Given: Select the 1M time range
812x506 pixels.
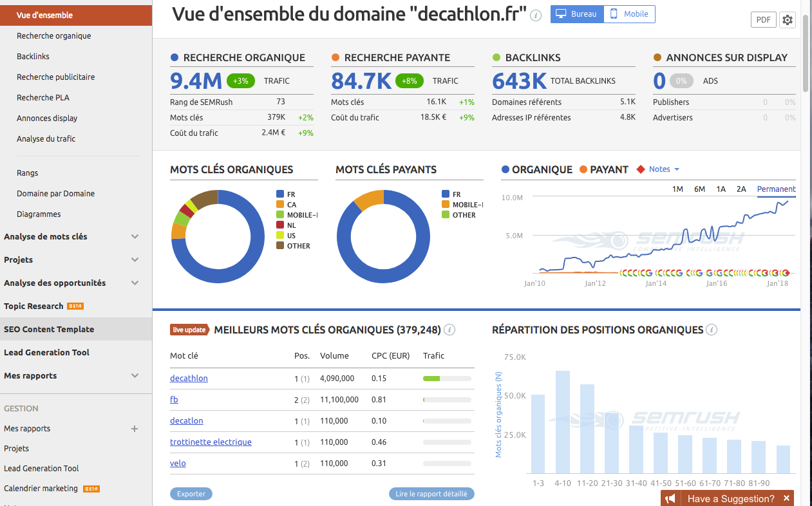Looking at the screenshot, I should [x=677, y=189].
